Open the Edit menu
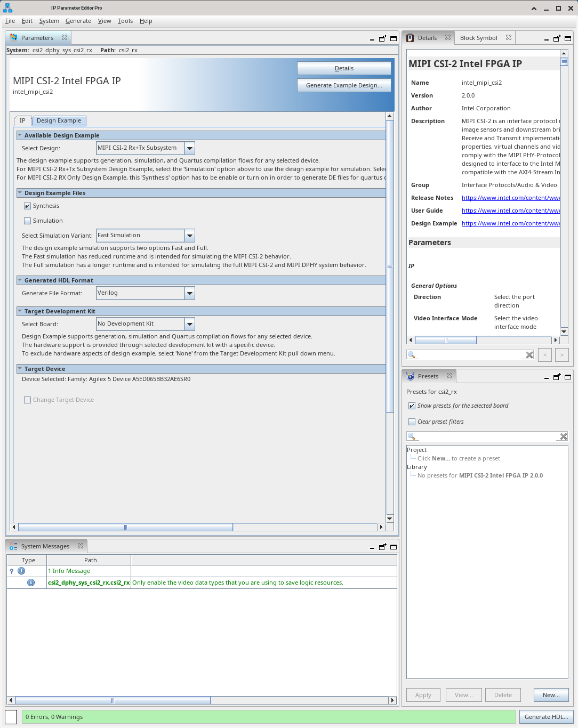The height and width of the screenshot is (728, 578). [27, 21]
